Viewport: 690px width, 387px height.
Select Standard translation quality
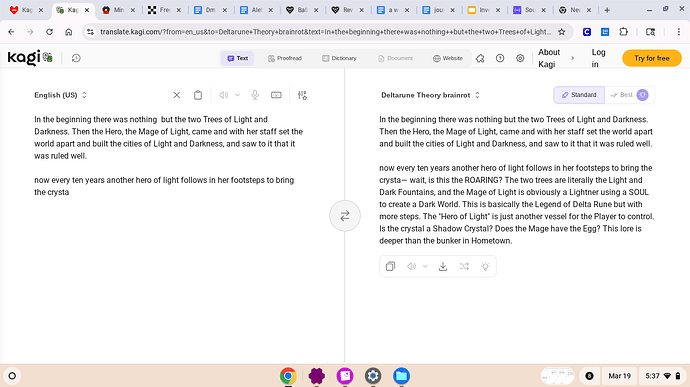coord(579,95)
